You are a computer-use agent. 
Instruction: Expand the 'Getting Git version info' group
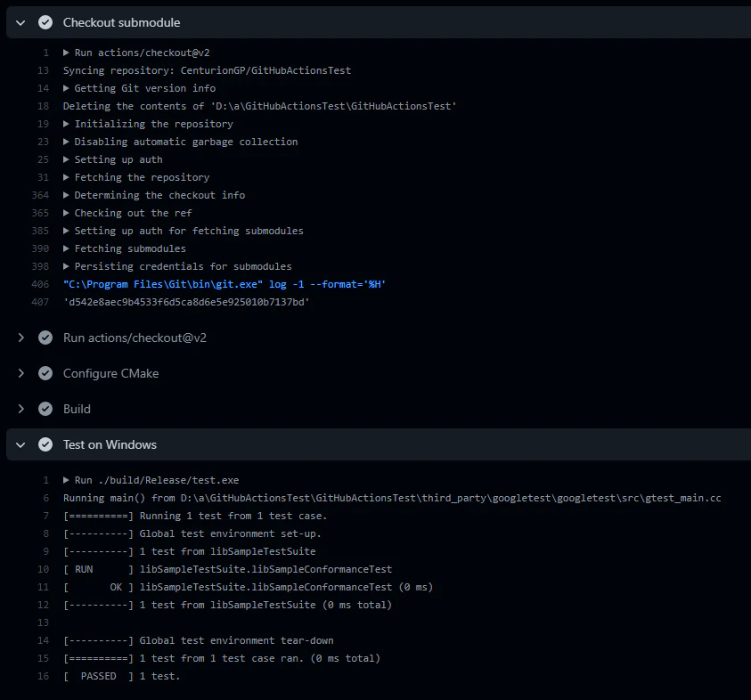click(66, 88)
